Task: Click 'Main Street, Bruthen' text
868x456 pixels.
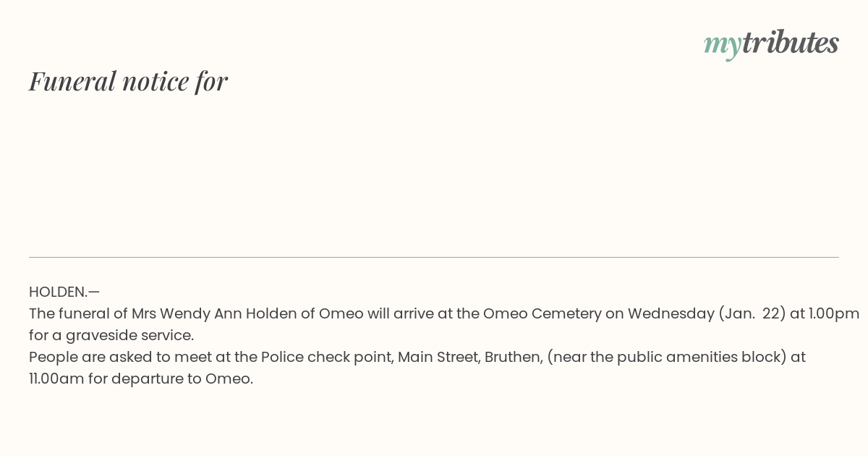Action: [469, 357]
